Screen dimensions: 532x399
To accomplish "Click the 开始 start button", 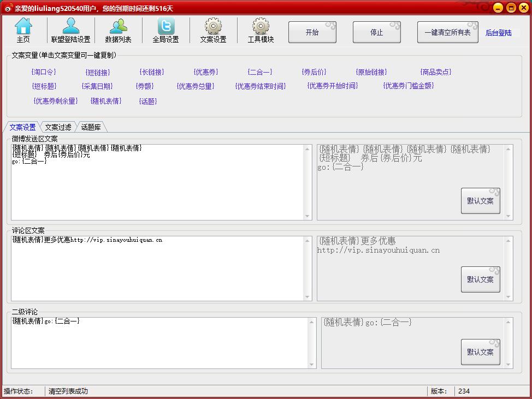I will click(312, 32).
